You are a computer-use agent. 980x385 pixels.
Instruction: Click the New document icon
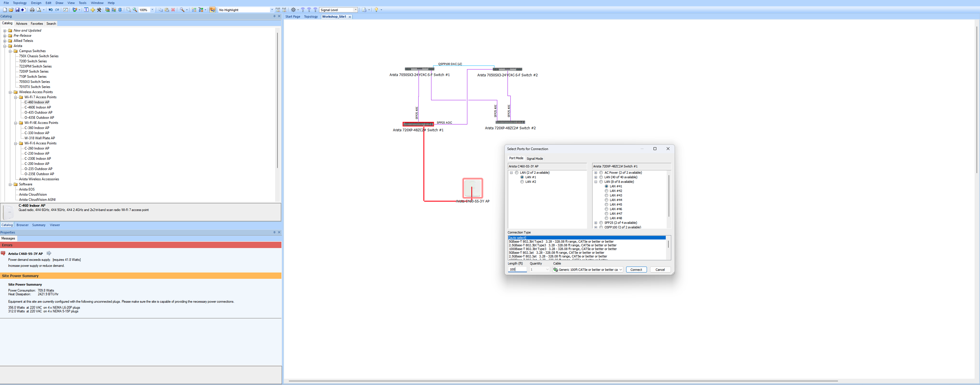[5, 10]
